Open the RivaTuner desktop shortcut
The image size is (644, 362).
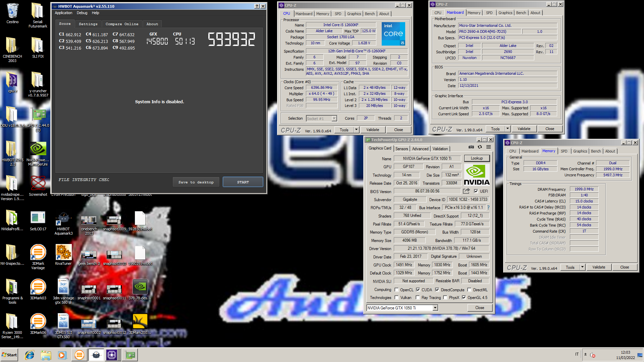[x=63, y=255]
